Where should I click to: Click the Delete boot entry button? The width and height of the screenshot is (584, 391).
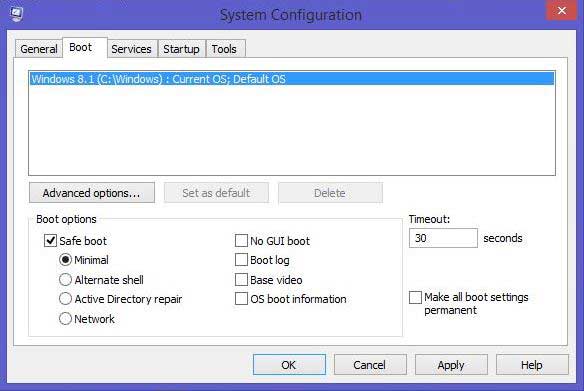[330, 193]
